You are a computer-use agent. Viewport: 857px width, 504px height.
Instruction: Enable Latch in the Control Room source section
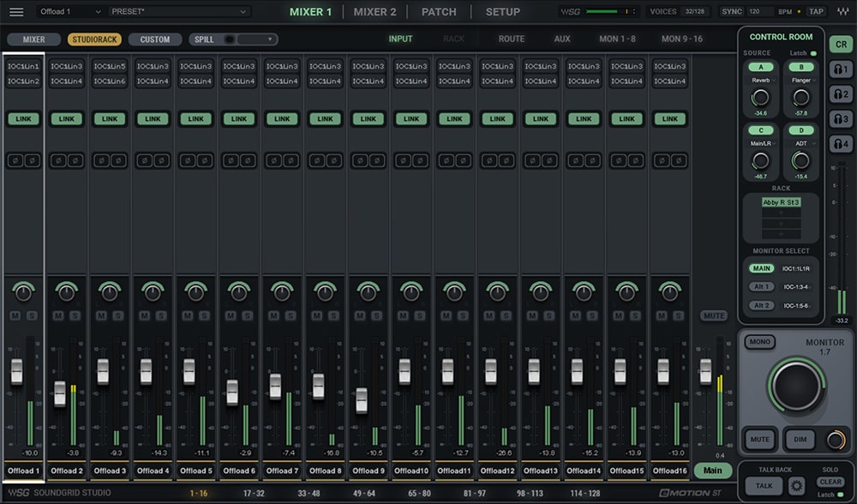[x=815, y=52]
